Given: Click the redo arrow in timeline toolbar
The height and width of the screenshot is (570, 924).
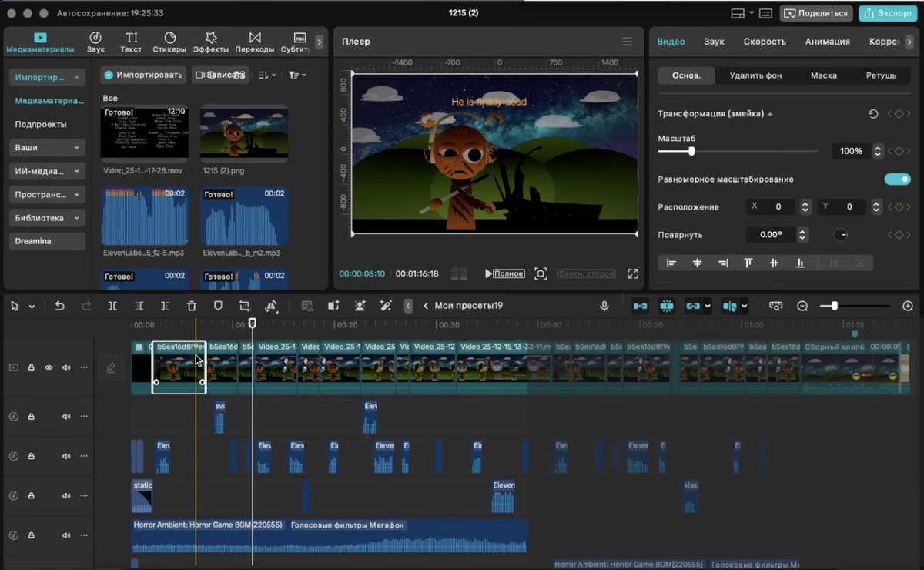Looking at the screenshot, I should click(86, 306).
